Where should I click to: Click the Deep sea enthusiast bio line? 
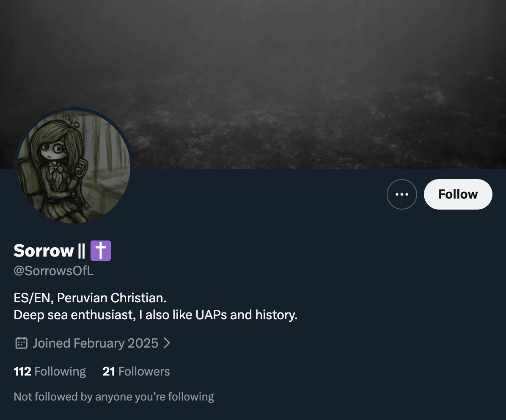coord(156,315)
